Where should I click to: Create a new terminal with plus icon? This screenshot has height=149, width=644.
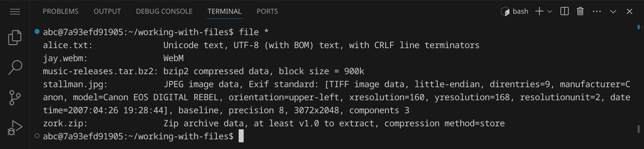539,11
